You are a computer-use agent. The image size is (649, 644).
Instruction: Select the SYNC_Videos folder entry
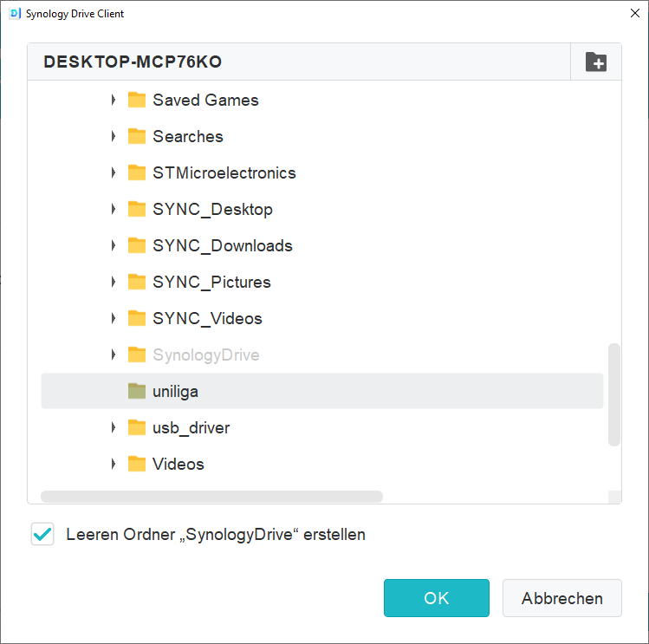[x=207, y=319]
